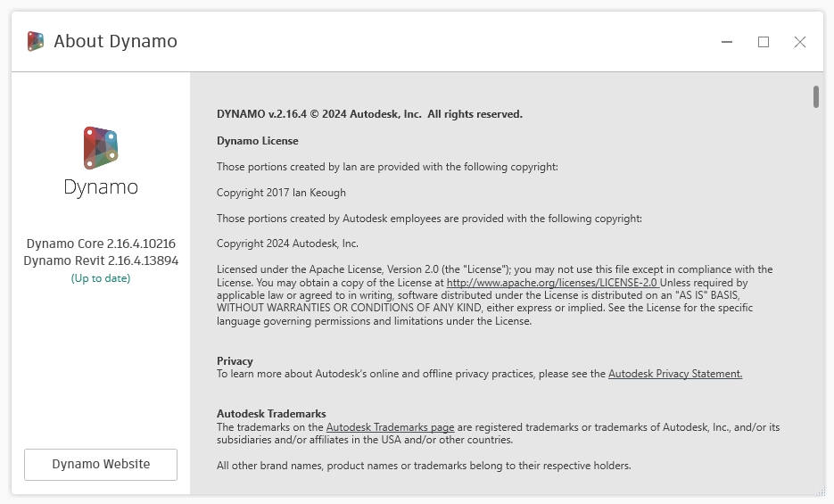Click the Dynamo Core version number
This screenshot has height=504, width=834.
(x=142, y=244)
